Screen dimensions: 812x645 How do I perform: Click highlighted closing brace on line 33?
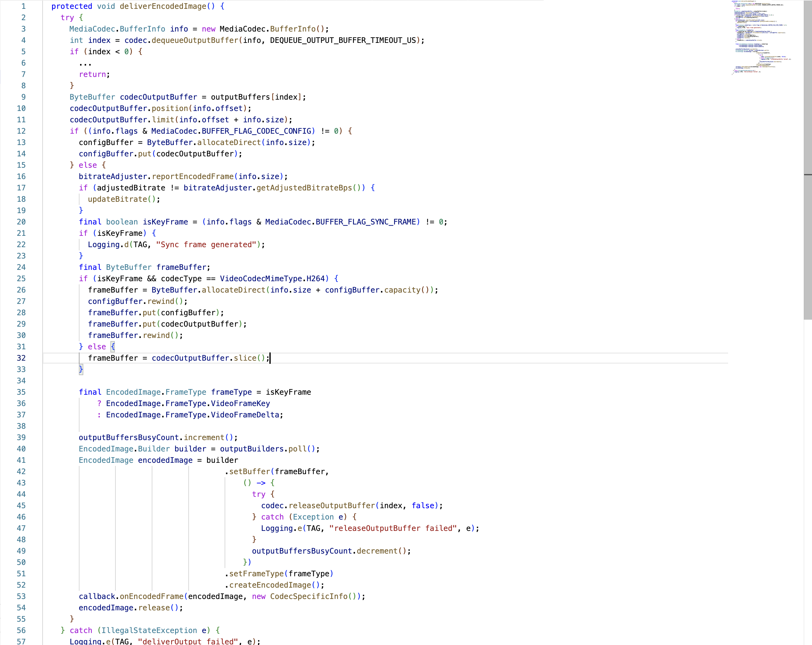pos(81,369)
